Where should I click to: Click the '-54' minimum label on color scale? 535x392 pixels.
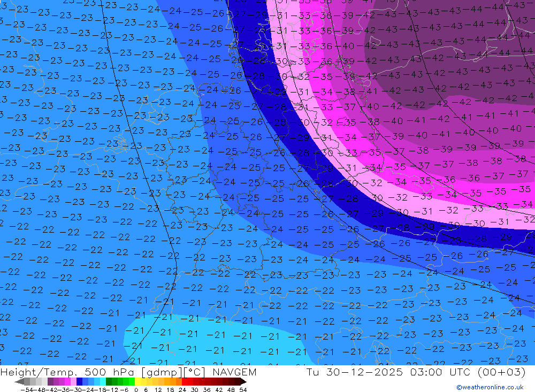pos(27,390)
